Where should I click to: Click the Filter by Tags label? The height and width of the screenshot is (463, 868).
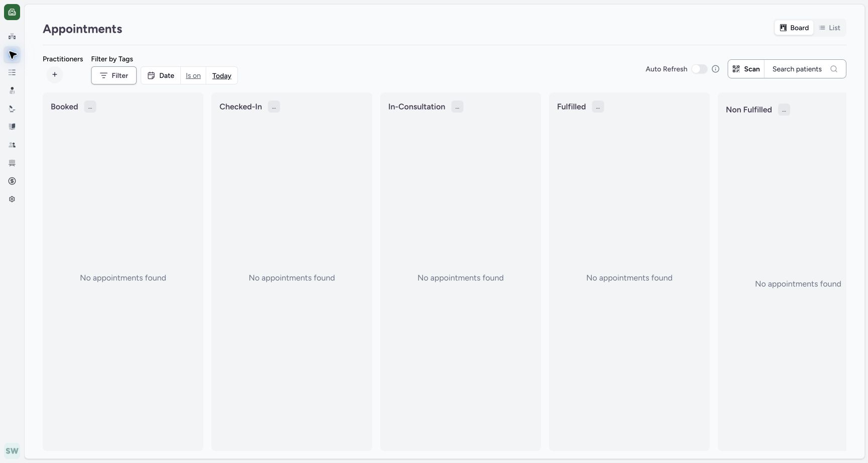click(112, 59)
